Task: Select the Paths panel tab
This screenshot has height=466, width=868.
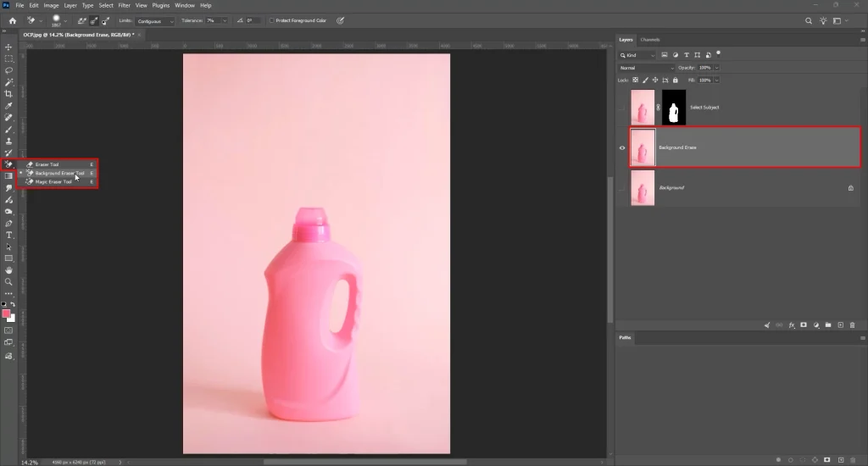Action: [625, 337]
